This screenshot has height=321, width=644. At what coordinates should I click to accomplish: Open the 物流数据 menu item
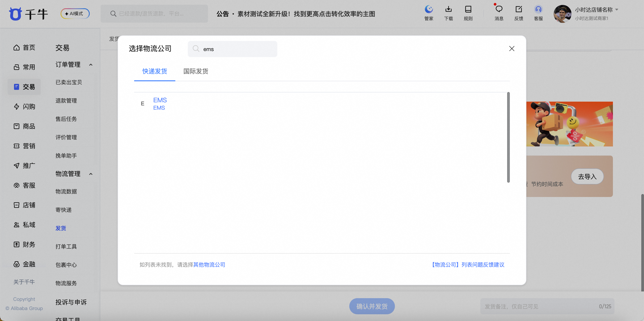point(66,191)
